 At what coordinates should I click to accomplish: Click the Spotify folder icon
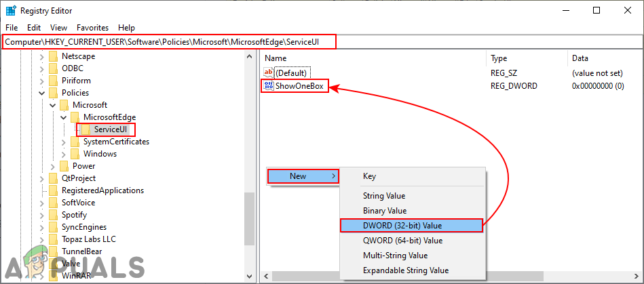54,215
